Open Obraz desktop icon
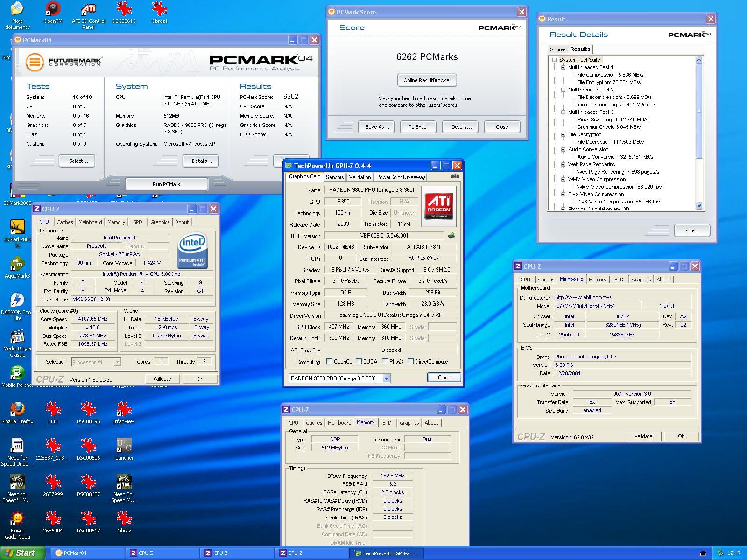The image size is (747, 560). click(124, 522)
